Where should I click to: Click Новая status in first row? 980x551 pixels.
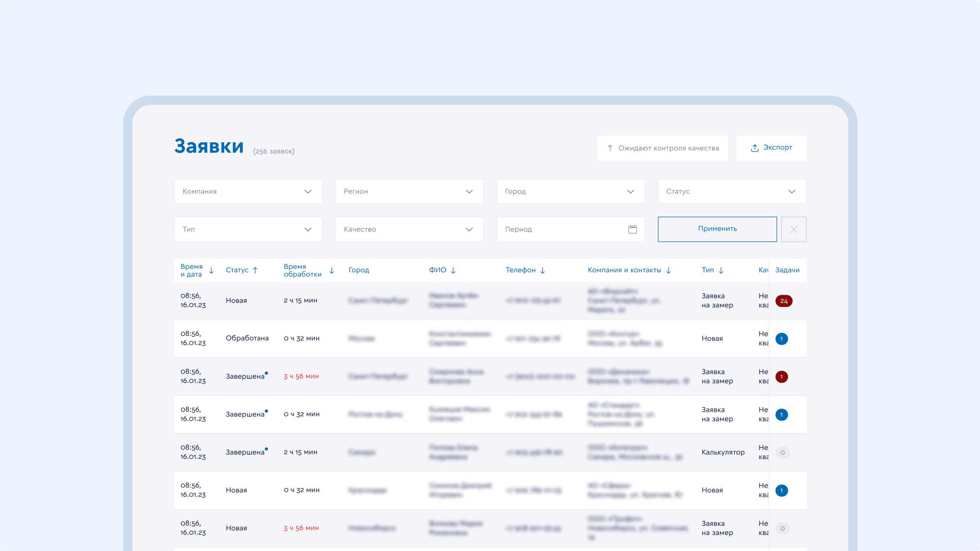coord(236,301)
